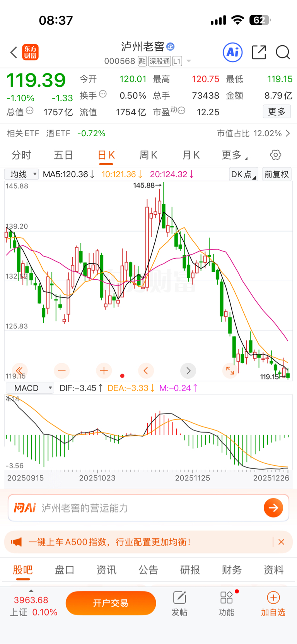Switch to the 周K tab
Image resolution: width=297 pixels, height=644 pixels.
click(x=148, y=155)
